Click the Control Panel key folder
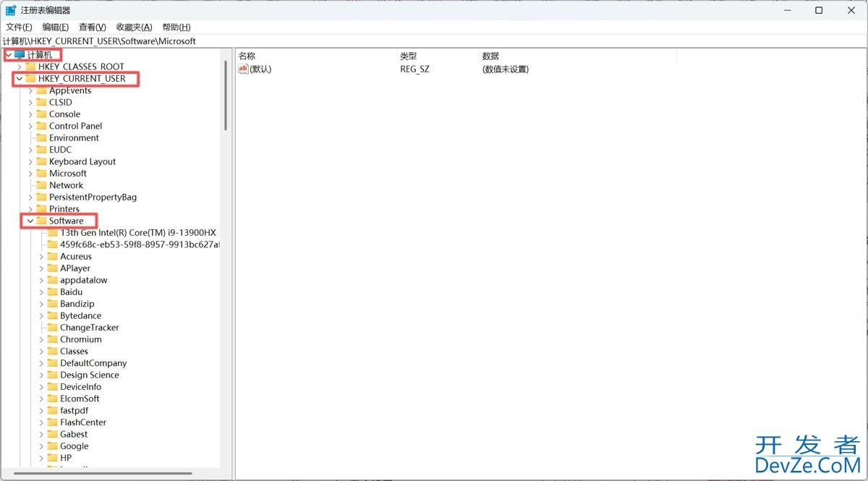 click(x=75, y=126)
